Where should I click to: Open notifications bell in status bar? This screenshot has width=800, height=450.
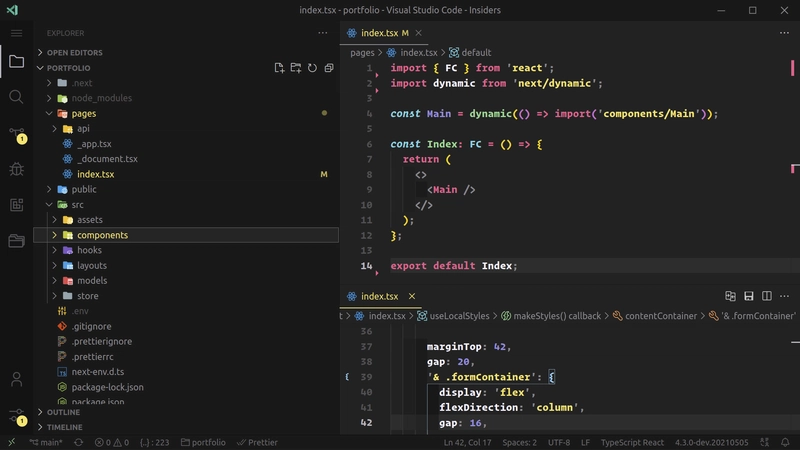click(785, 442)
